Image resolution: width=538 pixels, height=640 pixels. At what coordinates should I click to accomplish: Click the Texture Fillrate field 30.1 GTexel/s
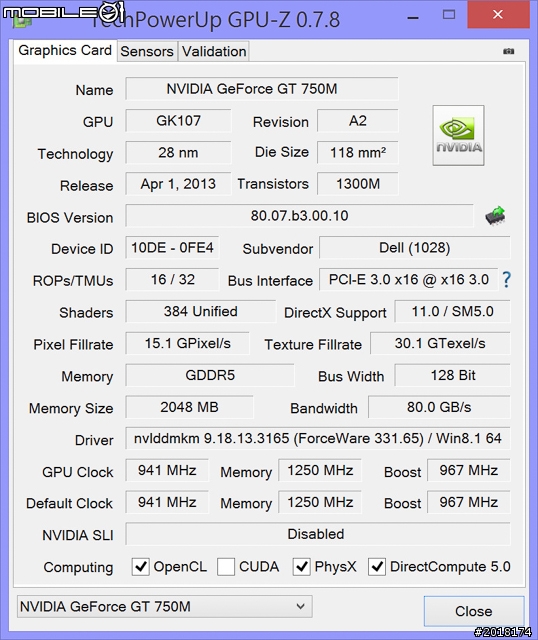(440, 343)
